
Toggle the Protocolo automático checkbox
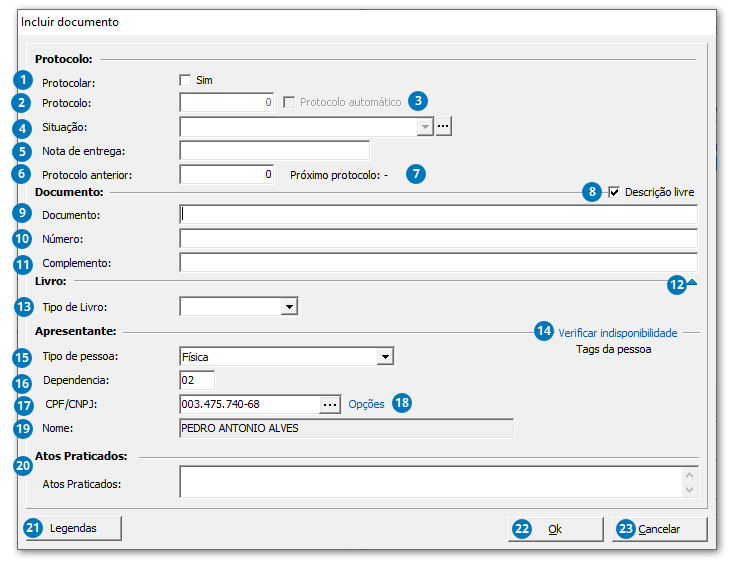[290, 102]
